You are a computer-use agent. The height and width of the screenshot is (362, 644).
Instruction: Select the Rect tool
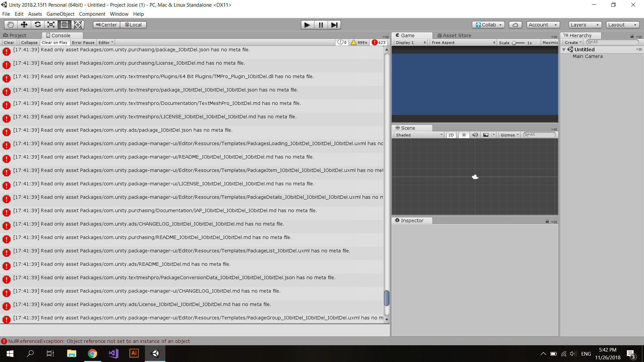coord(64,24)
